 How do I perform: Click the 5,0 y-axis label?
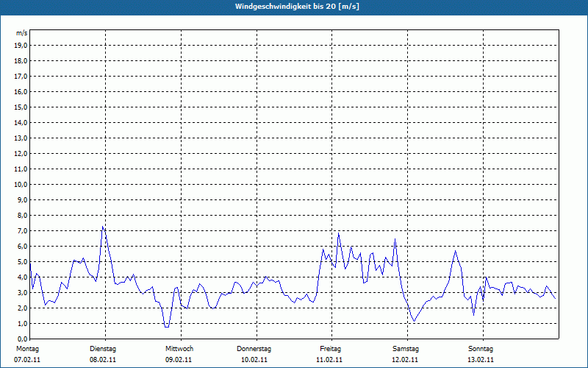pyautogui.click(x=22, y=262)
